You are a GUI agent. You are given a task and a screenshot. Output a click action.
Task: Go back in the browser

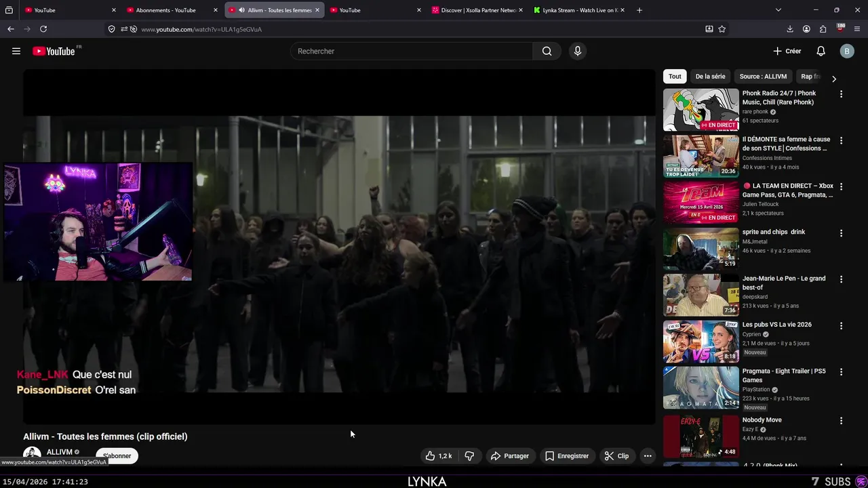[x=11, y=29]
